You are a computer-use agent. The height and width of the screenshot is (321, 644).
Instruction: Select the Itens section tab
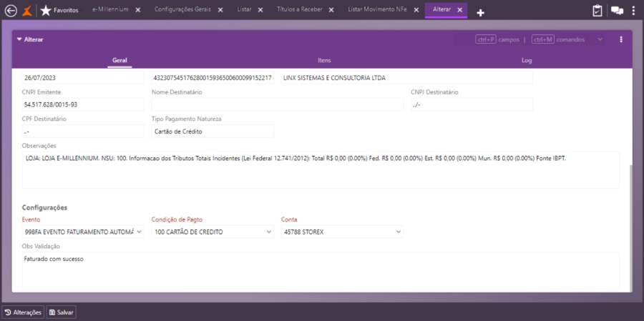point(324,60)
